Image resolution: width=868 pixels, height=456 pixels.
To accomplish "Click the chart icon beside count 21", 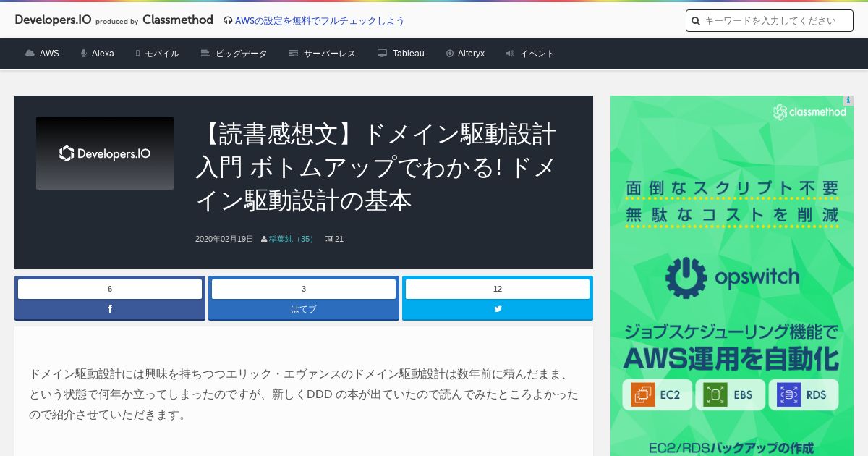I will click(329, 239).
